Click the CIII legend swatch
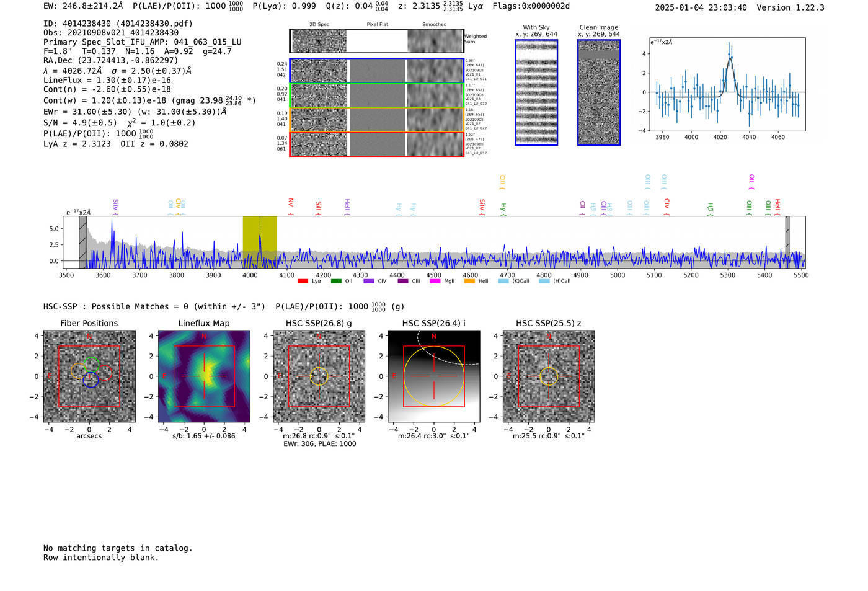 403,281
